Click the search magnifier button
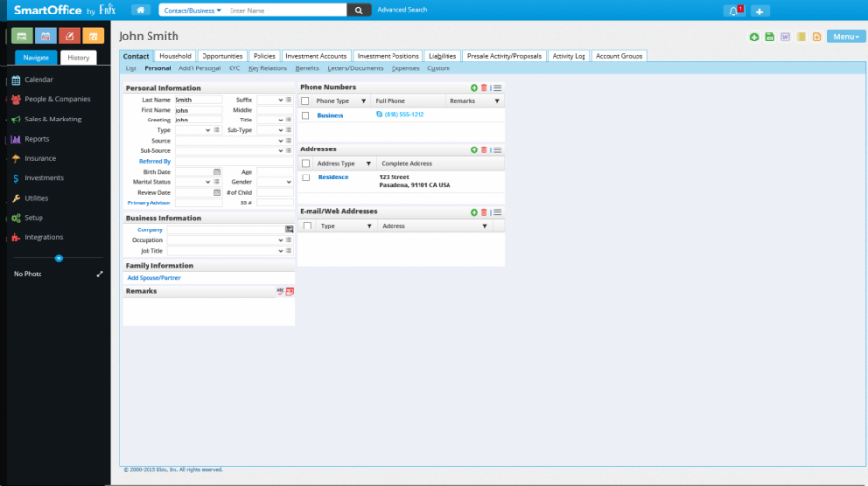Screen dimensions: 868x486 [358, 10]
